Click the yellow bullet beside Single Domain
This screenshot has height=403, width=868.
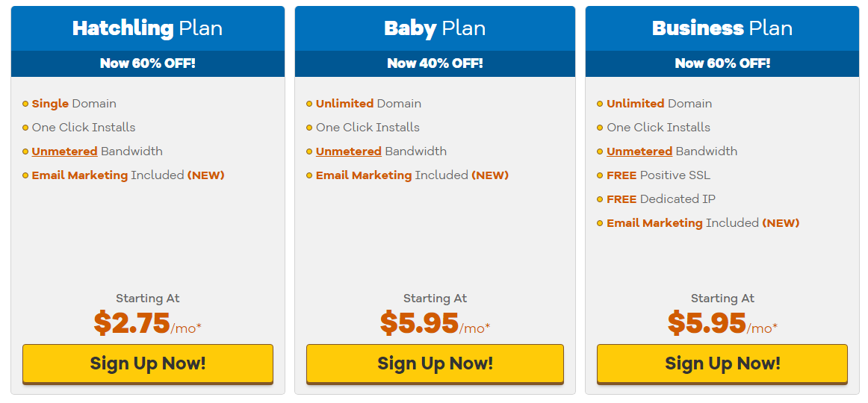coord(25,104)
